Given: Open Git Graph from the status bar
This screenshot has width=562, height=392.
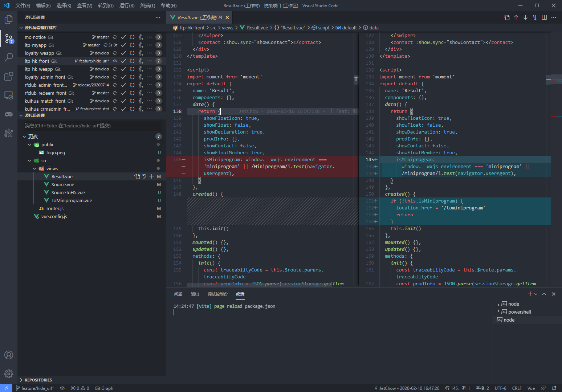Looking at the screenshot, I should (104, 388).
